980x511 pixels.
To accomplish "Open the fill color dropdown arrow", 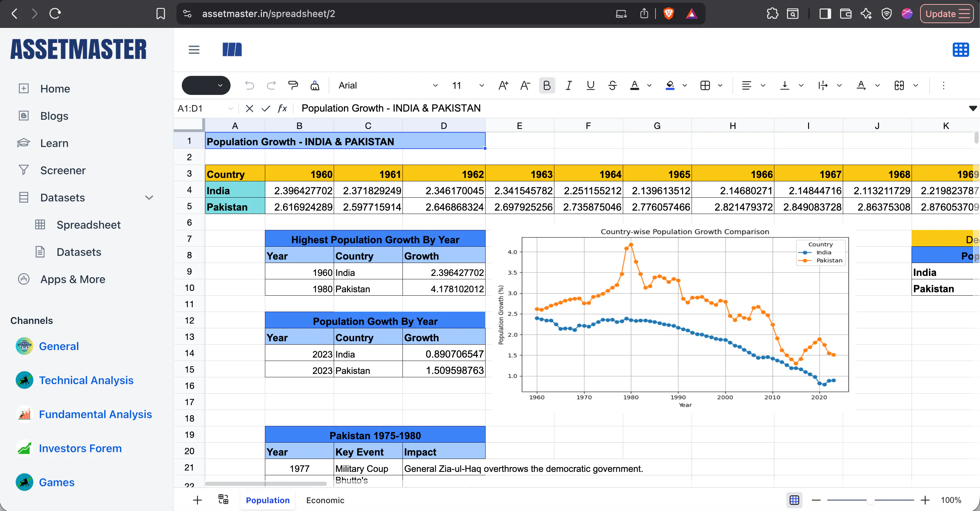I will pyautogui.click(x=684, y=85).
